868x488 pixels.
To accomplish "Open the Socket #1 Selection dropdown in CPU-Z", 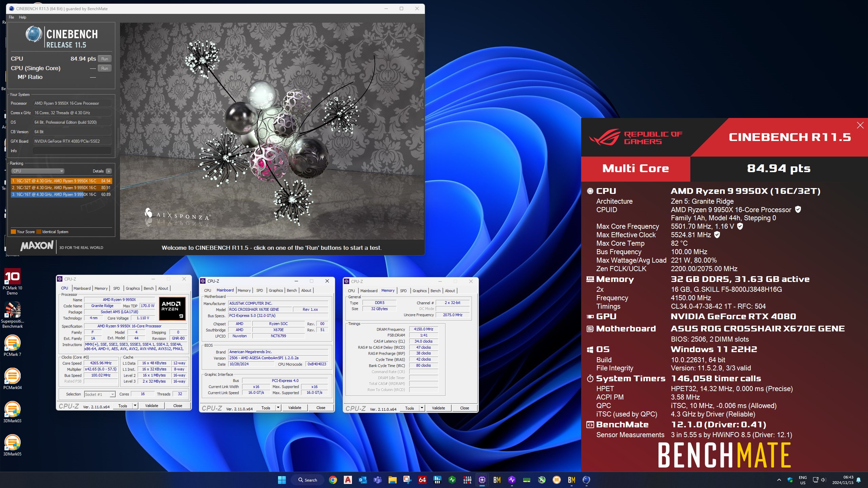I will click(100, 394).
